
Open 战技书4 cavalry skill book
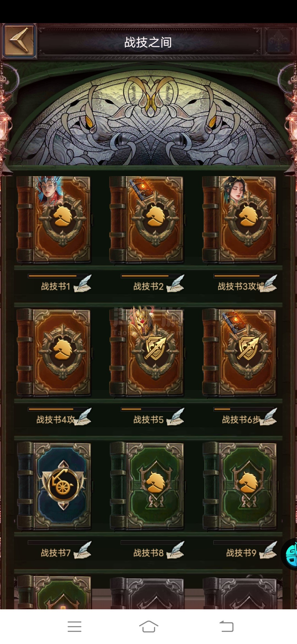click(x=54, y=353)
